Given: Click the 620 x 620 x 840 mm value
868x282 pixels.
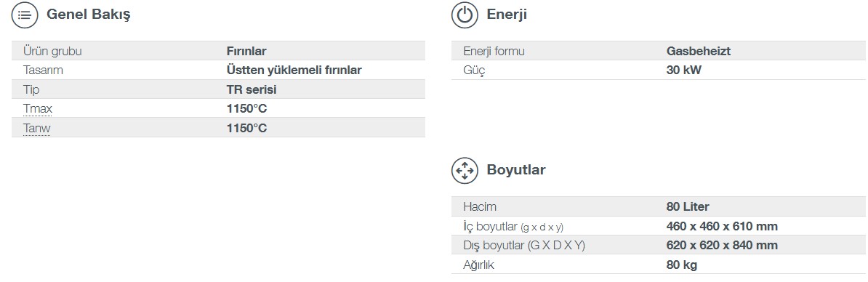Looking at the screenshot, I should 722,245.
